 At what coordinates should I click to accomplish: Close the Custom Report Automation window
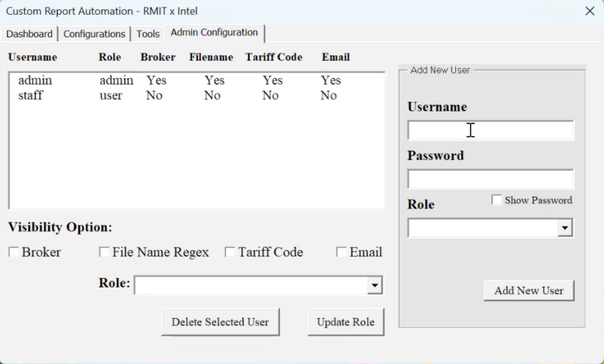[x=590, y=11]
